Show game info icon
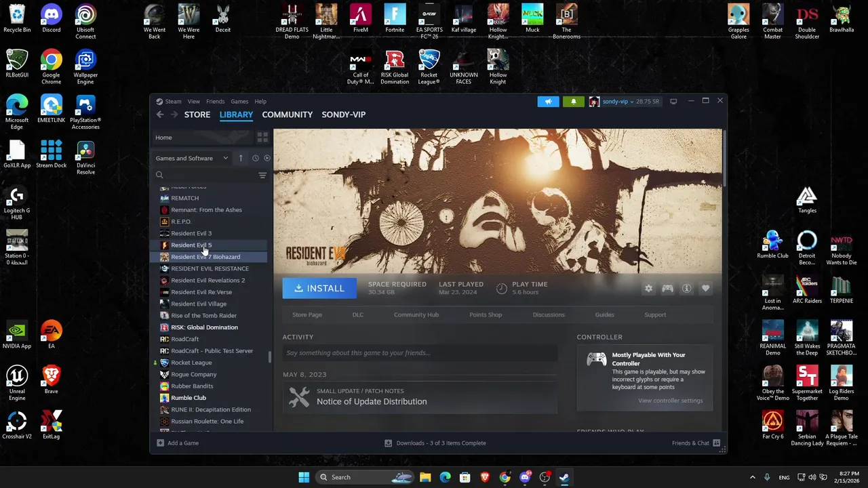This screenshot has width=868, height=488. tap(686, 289)
